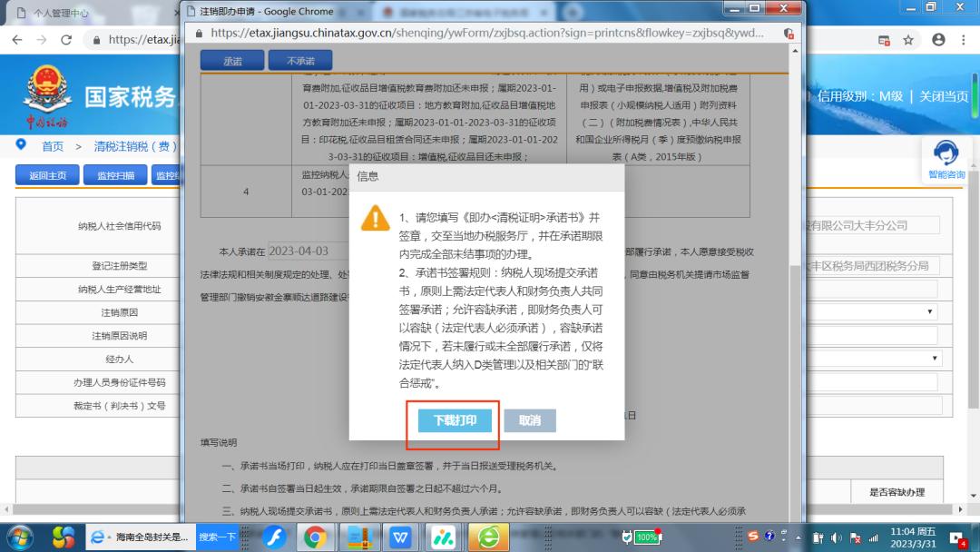Open the Chrome profile account icon
The image size is (980, 552).
coord(938,40)
